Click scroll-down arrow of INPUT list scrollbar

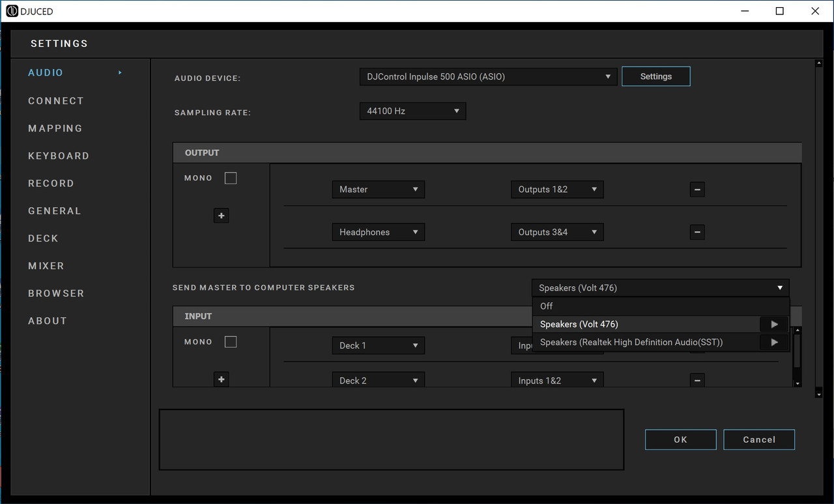click(798, 384)
